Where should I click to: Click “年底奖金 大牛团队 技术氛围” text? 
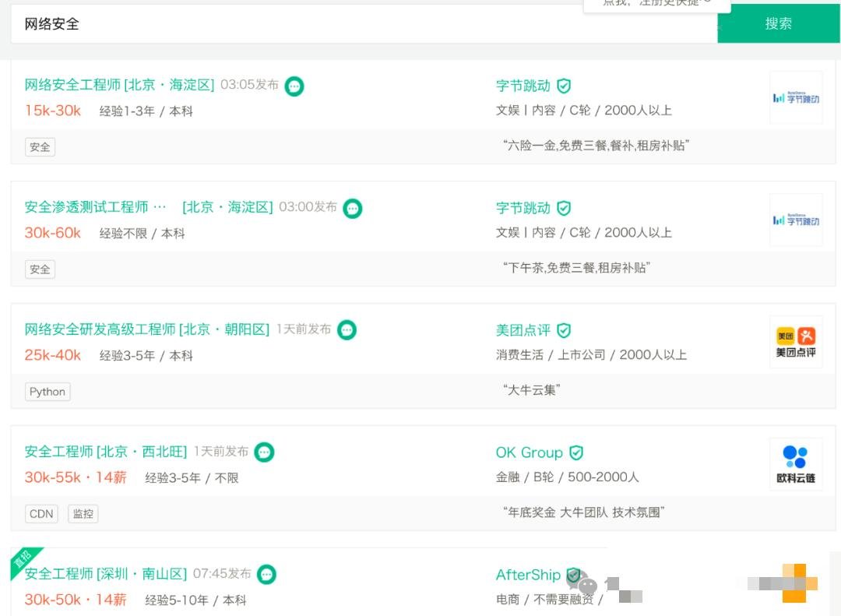(583, 512)
